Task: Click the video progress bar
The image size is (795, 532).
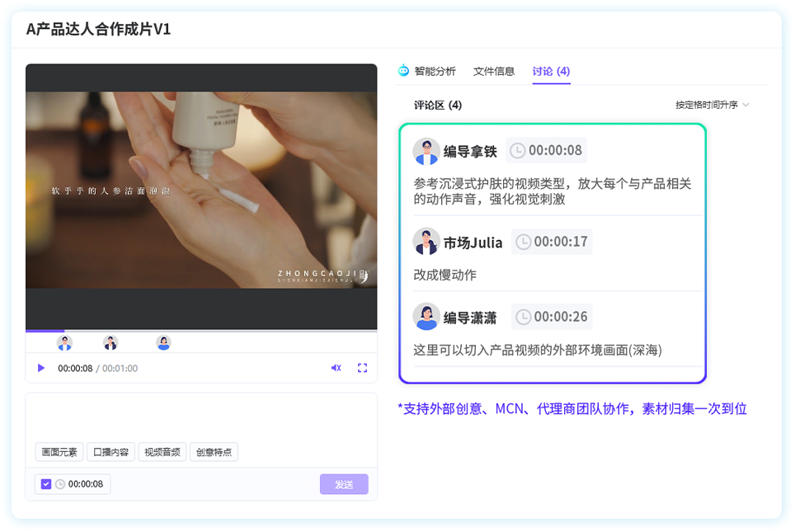Action: click(201, 331)
